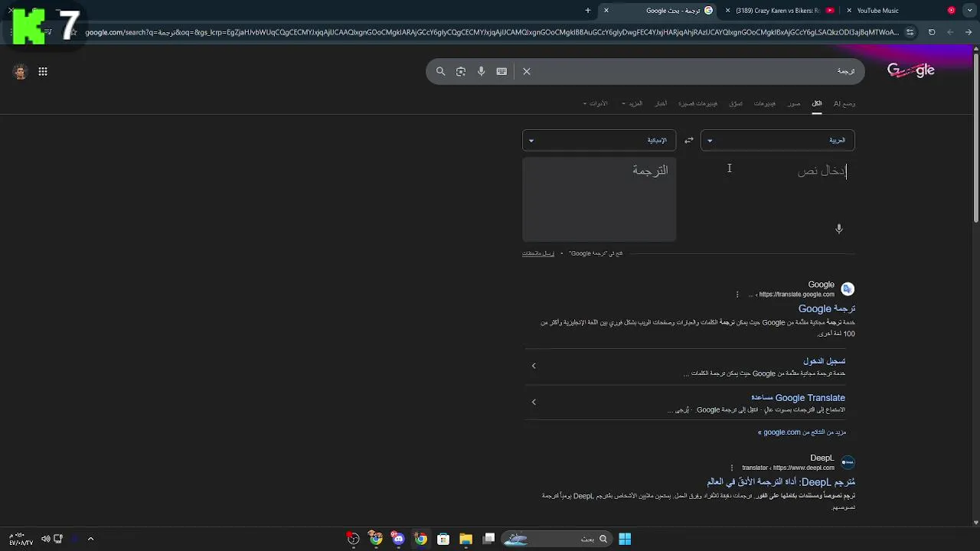Open the تسجيل الدخول sitelink
The width and height of the screenshot is (980, 551).
pyautogui.click(x=824, y=361)
